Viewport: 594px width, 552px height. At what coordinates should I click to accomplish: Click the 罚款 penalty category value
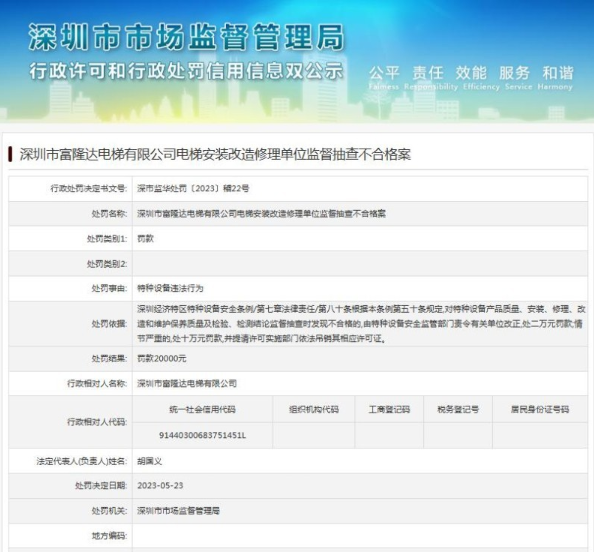[x=145, y=239]
